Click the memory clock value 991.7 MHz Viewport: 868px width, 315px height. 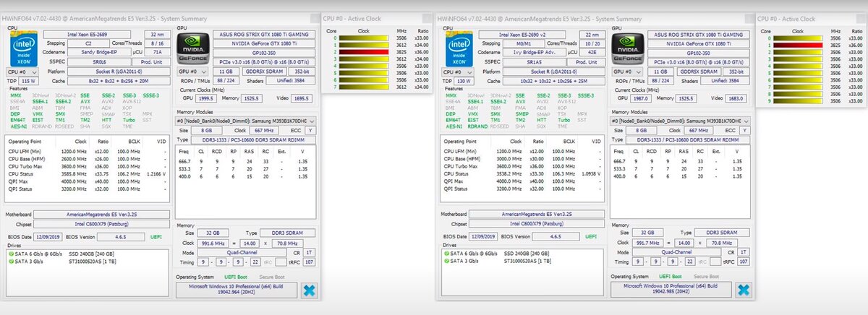pyautogui.click(x=649, y=243)
